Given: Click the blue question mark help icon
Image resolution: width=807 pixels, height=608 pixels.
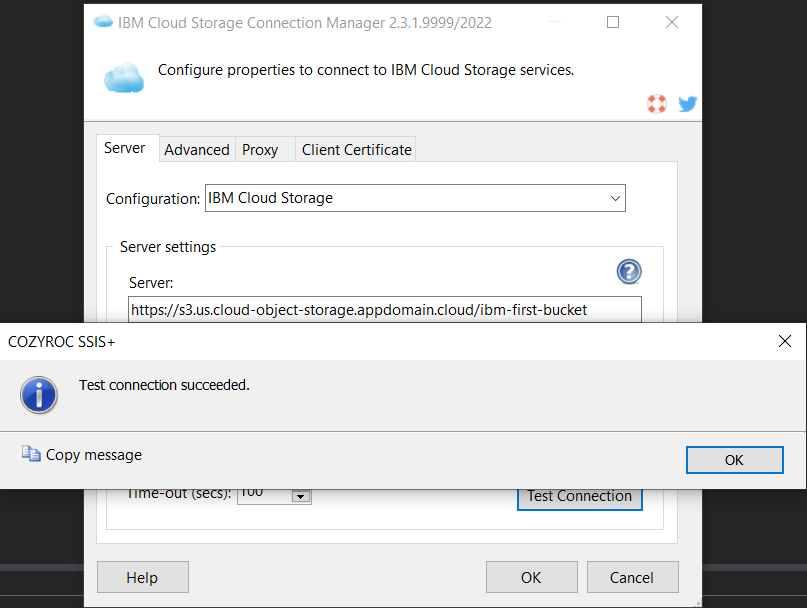Looking at the screenshot, I should 629,271.
